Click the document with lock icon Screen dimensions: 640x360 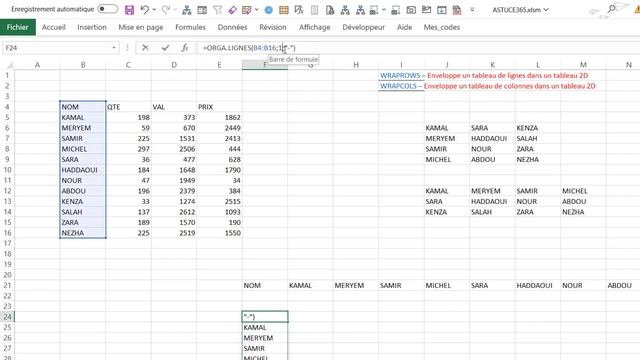pyautogui.click(x=330, y=10)
